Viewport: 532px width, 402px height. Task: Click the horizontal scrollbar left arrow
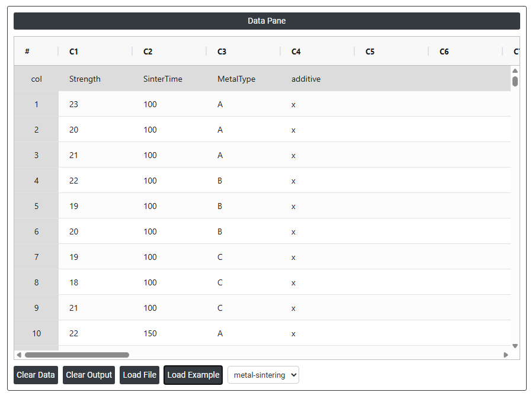pyautogui.click(x=19, y=355)
